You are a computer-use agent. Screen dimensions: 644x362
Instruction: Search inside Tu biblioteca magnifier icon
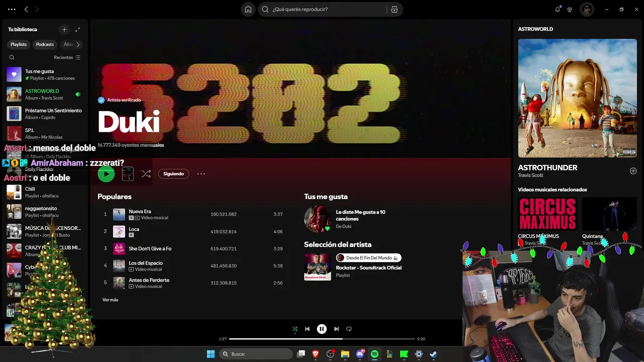click(12, 57)
